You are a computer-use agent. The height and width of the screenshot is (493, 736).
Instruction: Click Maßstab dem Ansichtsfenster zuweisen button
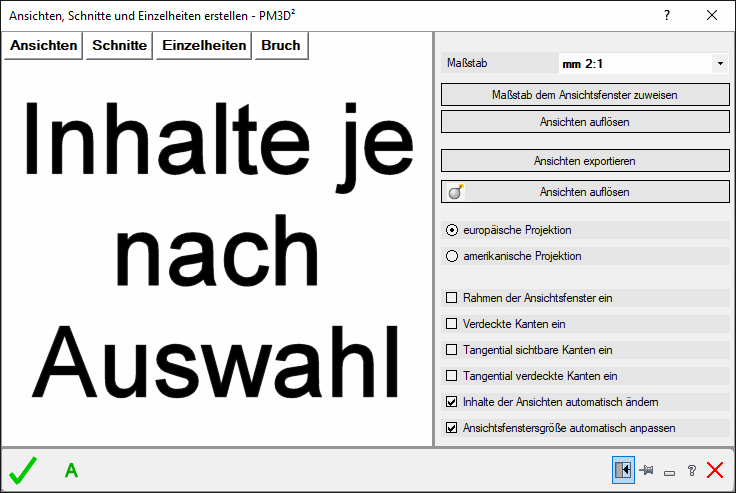[585, 95]
